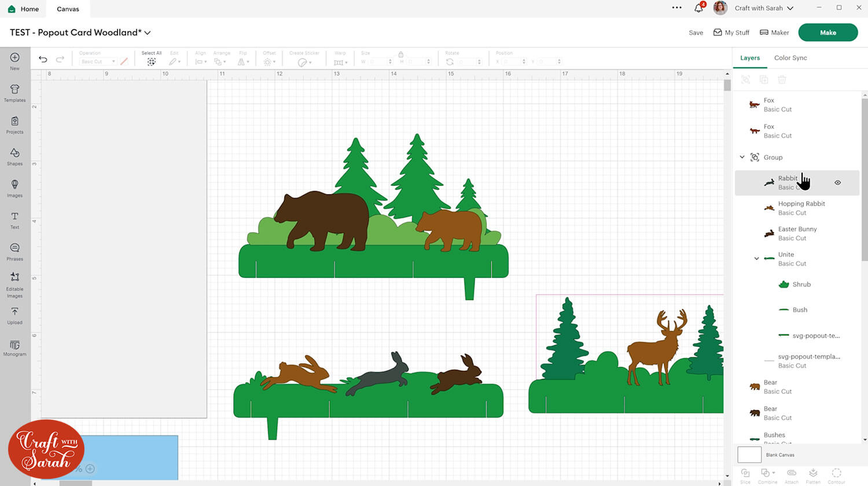The width and height of the screenshot is (868, 486).
Task: Redo the last action
Action: (x=60, y=59)
